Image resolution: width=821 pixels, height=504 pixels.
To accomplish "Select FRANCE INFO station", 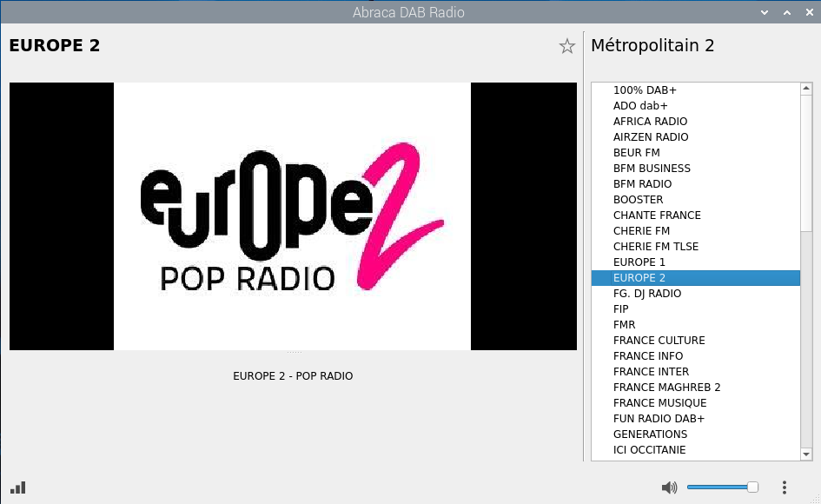I will tap(648, 356).
